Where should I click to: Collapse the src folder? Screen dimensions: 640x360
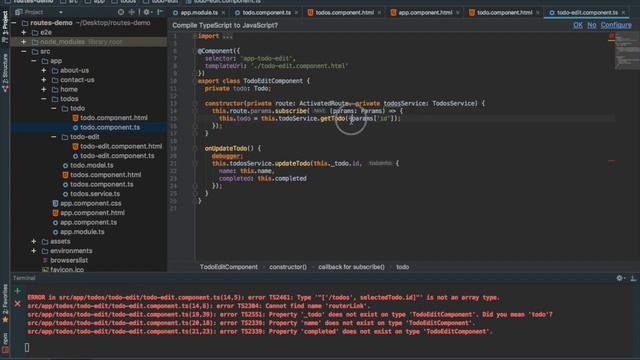point(24,51)
